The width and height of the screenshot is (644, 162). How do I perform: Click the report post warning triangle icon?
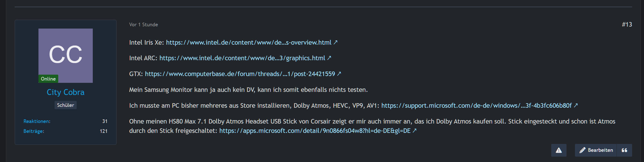[559, 150]
